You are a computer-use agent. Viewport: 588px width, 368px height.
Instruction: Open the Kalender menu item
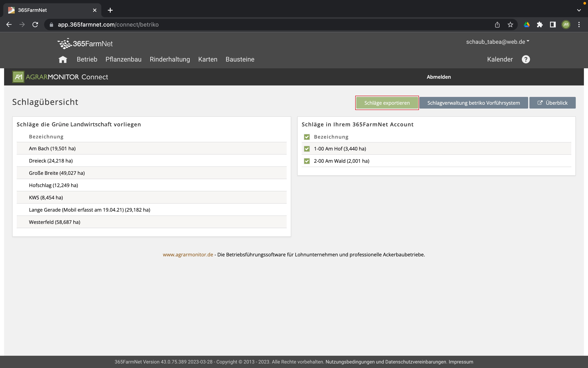[x=500, y=59]
